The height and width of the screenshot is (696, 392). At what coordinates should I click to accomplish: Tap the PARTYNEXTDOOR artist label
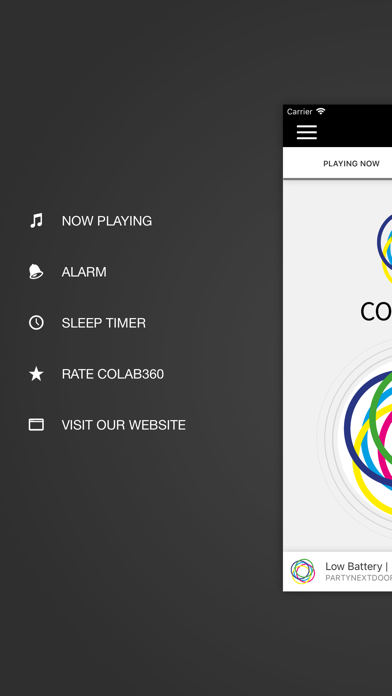click(x=359, y=578)
